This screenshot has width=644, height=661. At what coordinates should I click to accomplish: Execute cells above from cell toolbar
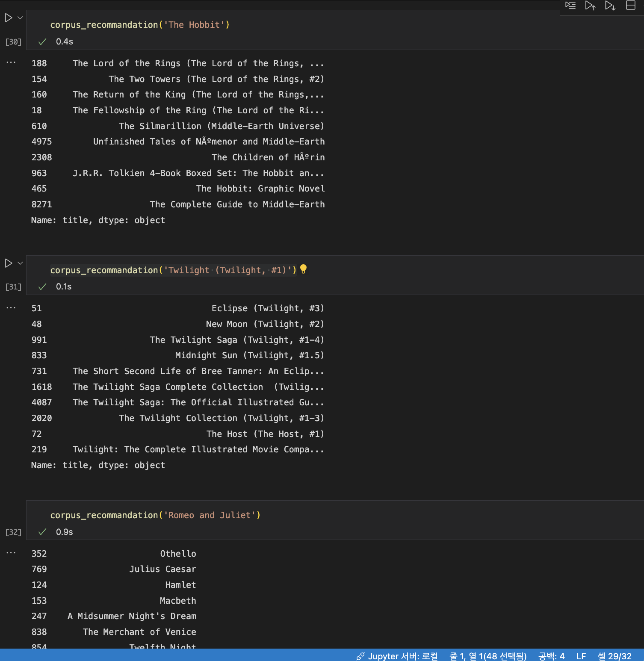(x=591, y=6)
